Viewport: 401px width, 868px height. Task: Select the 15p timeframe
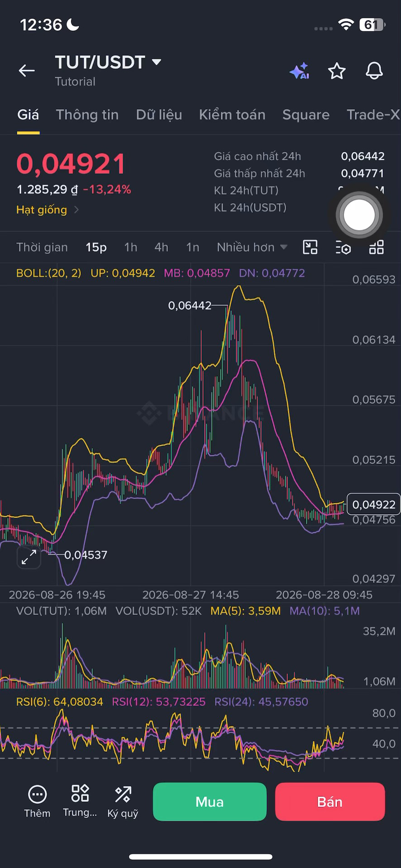96,247
